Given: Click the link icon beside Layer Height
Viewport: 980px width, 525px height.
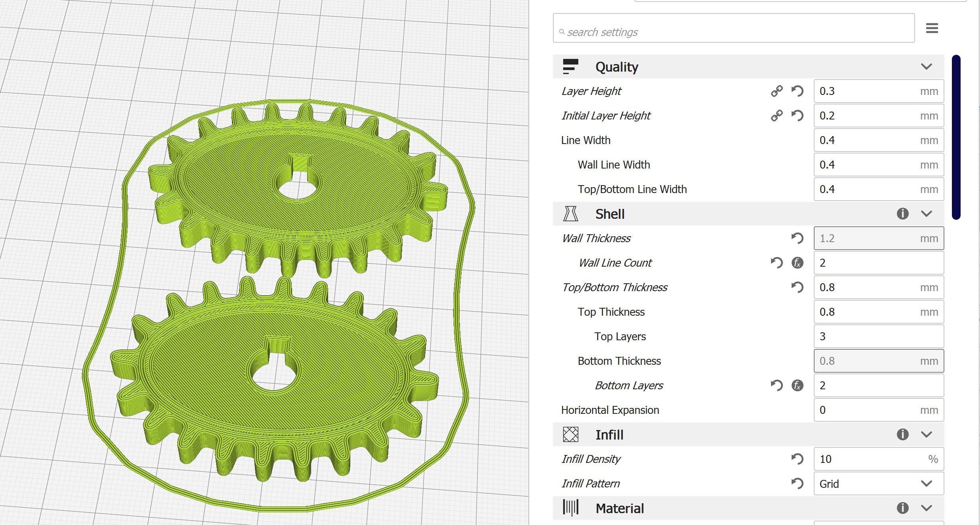Looking at the screenshot, I should [x=777, y=91].
